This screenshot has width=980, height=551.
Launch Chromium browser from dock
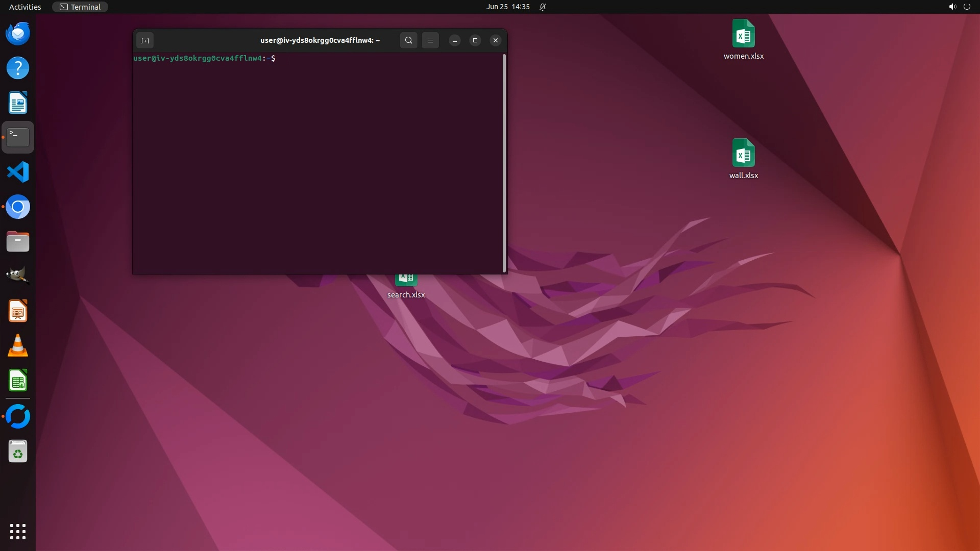click(x=18, y=207)
